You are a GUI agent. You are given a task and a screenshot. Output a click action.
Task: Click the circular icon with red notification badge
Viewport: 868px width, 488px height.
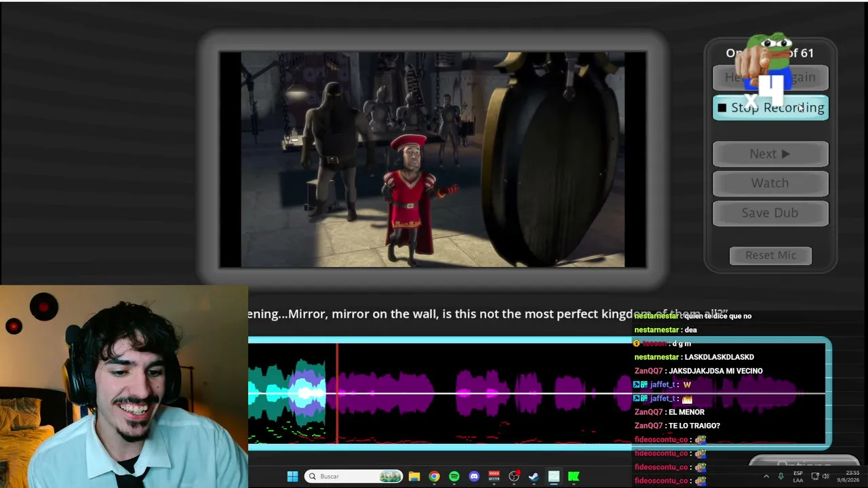click(514, 476)
